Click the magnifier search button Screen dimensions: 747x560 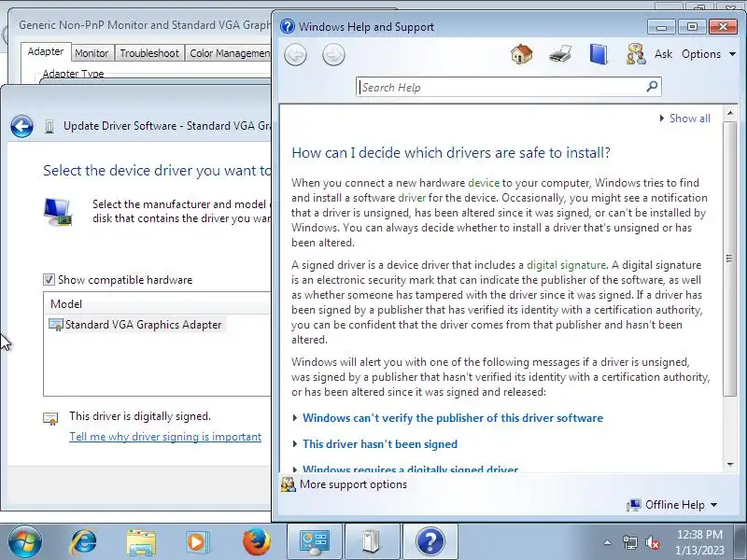[652, 86]
